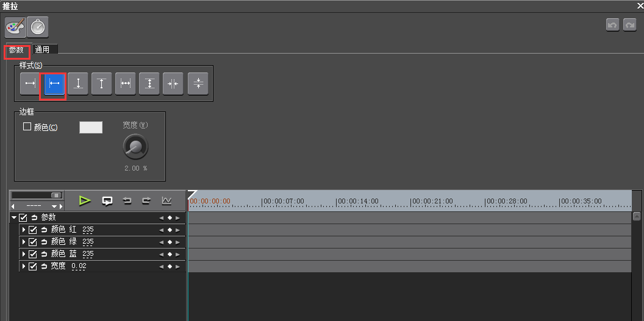
Task: Toggle the loop playback icon
Action: pyautogui.click(x=107, y=201)
